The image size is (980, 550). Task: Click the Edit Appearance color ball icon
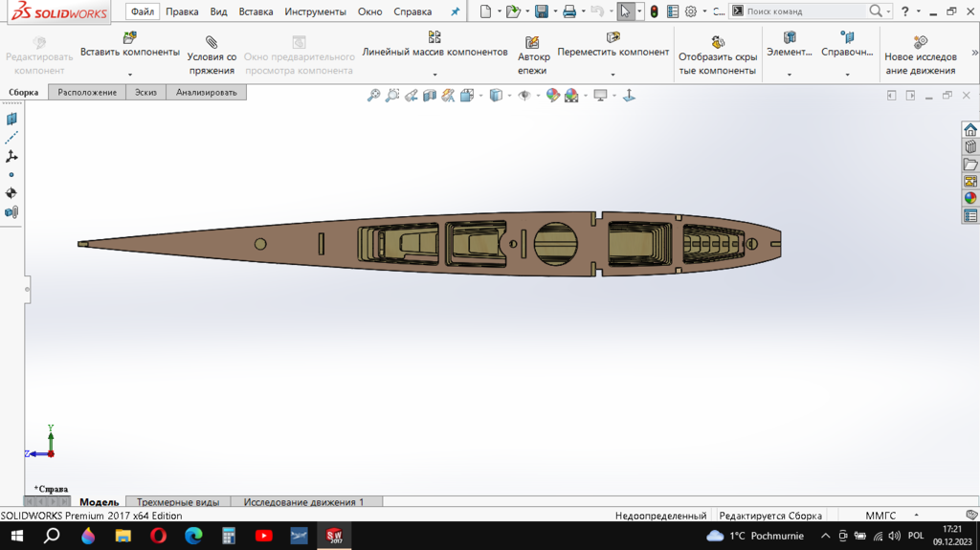(x=552, y=96)
